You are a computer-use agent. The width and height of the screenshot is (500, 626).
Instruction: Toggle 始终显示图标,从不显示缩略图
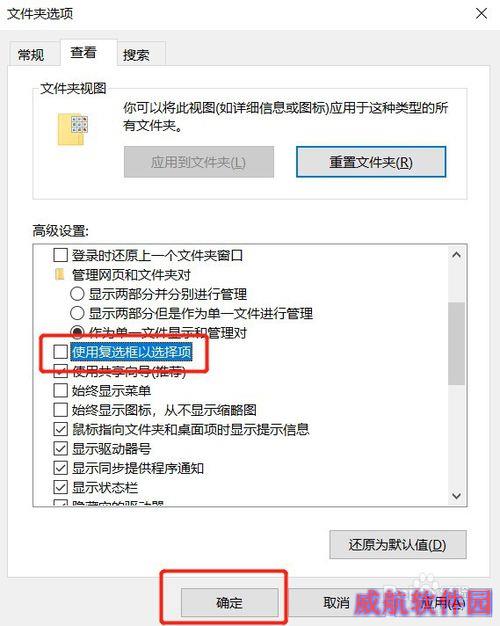point(60,410)
